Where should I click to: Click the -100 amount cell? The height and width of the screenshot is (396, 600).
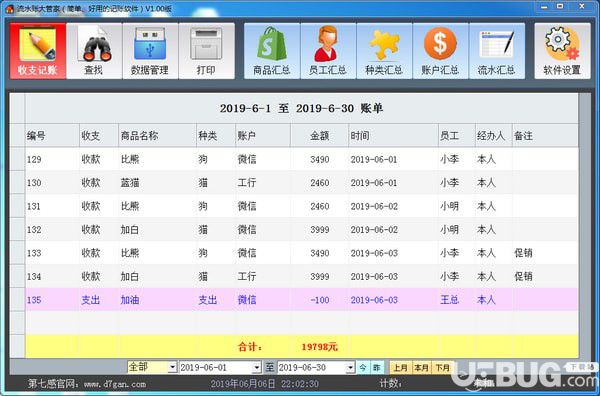tap(320, 300)
